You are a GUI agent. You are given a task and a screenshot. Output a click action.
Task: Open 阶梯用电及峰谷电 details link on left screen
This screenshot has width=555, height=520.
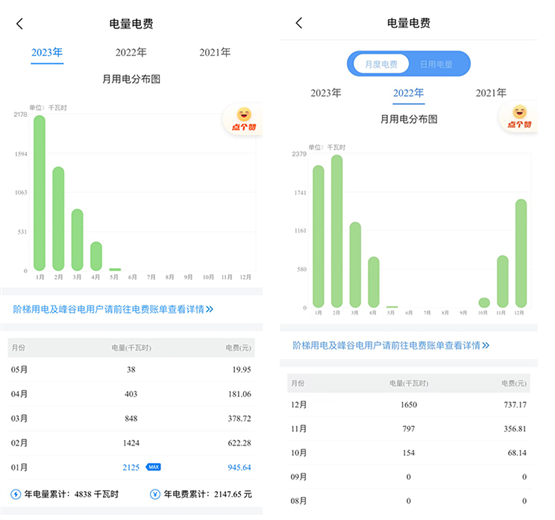click(x=113, y=309)
